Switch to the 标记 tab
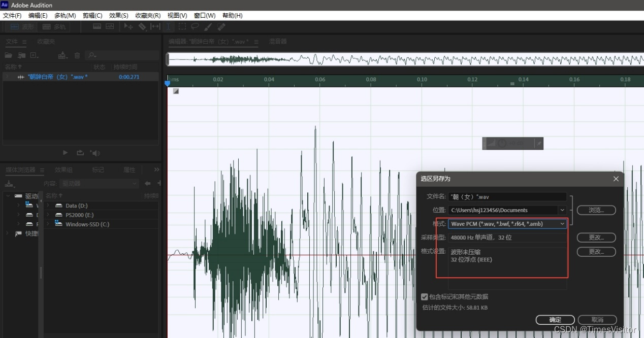 pyautogui.click(x=98, y=170)
